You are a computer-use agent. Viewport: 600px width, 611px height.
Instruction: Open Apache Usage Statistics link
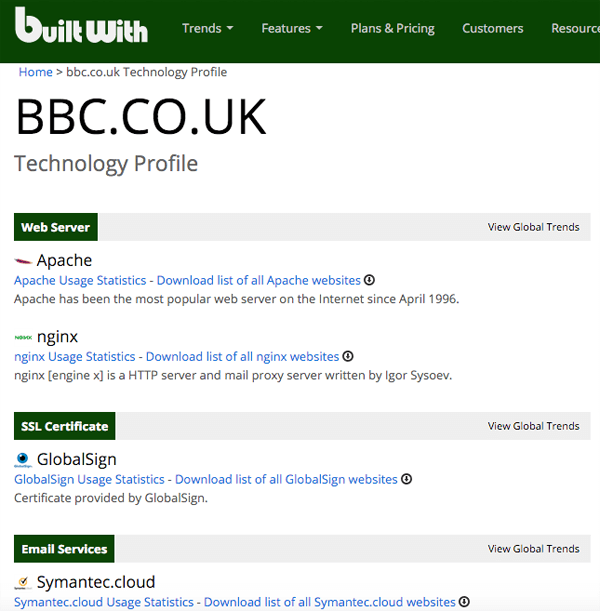pyautogui.click(x=80, y=280)
